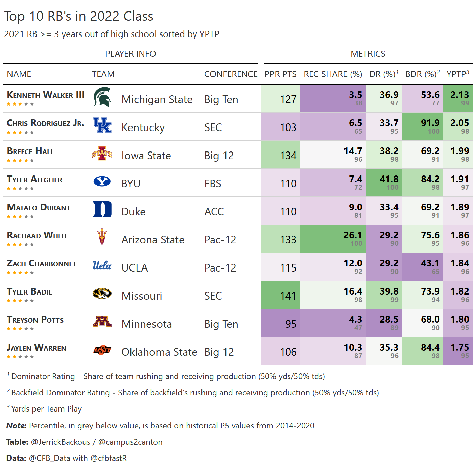Click Rachaad White's 26.1 rec share cell
476x469 pixels.
point(333,239)
